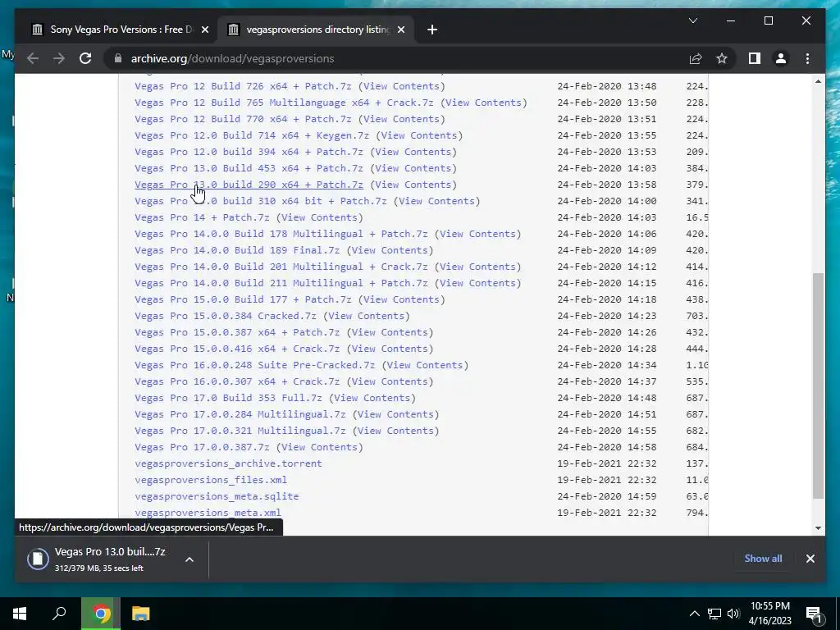Download Vegas Pro 15.0.0 Build 177 + Patch.7z
The image size is (840, 630).
tap(243, 299)
